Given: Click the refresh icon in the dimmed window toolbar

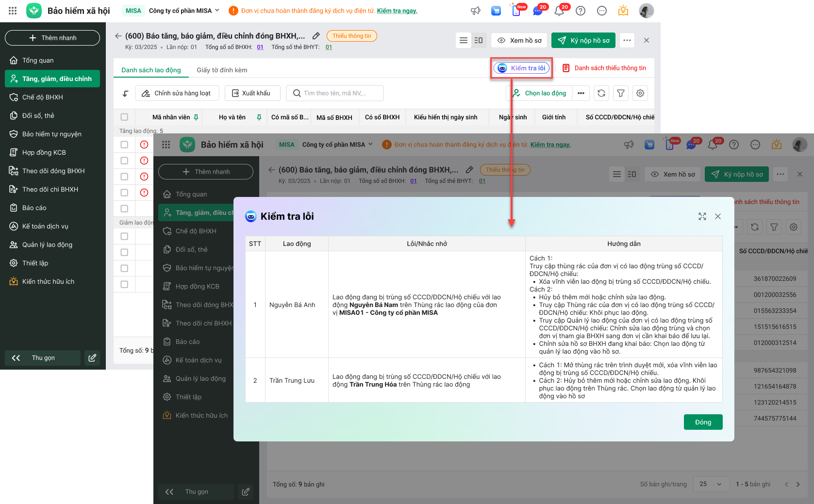Looking at the screenshot, I should pos(755,227).
